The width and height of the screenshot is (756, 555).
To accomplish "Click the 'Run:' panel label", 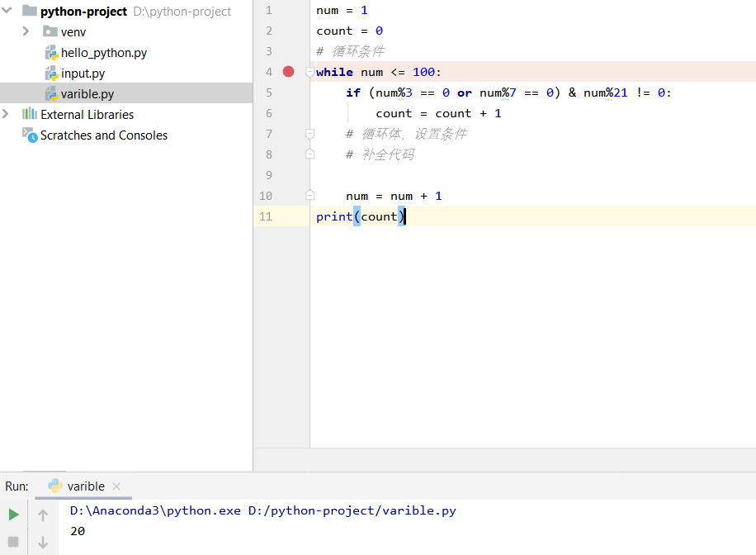I will [17, 486].
